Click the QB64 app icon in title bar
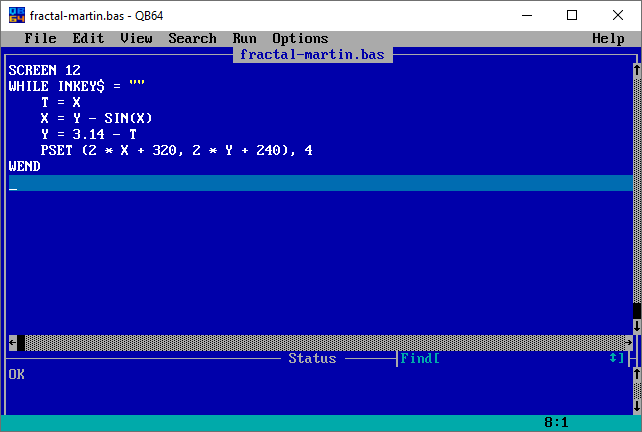Image resolution: width=642 pixels, height=432 pixels. 15,15
